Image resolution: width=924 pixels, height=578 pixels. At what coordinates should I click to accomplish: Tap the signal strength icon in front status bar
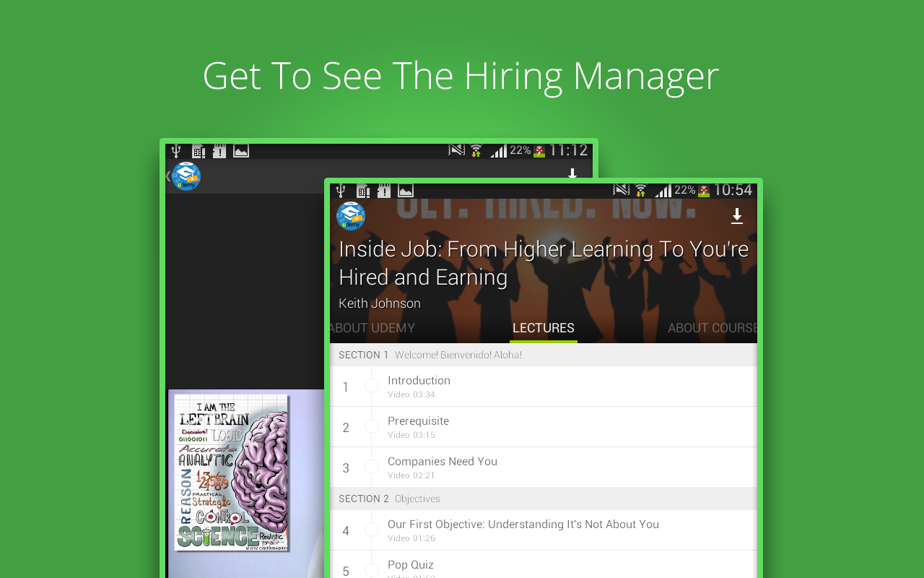[663, 191]
